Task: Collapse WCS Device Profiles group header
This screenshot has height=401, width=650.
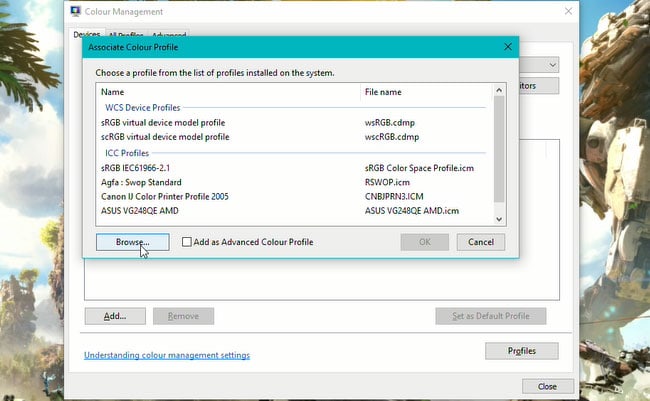Action: [142, 108]
